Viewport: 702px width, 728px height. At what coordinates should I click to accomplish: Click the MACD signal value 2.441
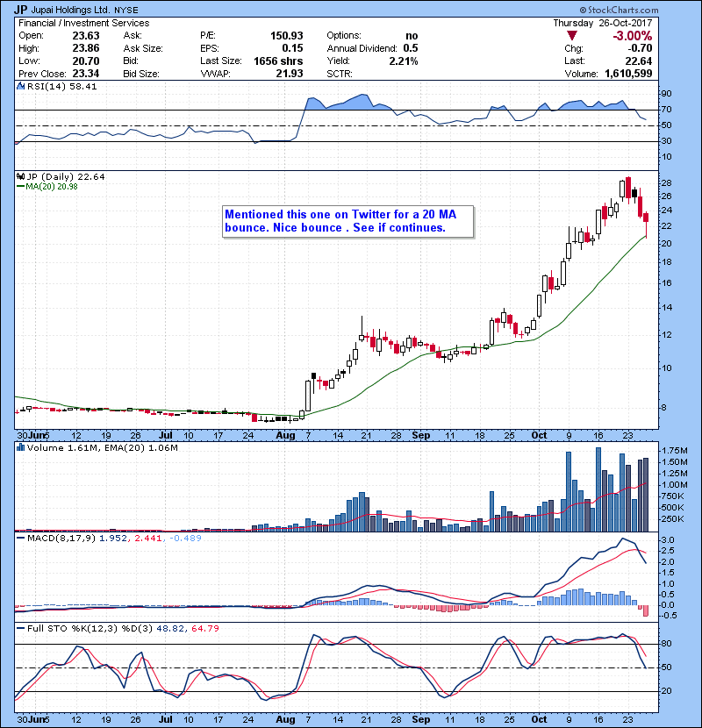(147, 538)
